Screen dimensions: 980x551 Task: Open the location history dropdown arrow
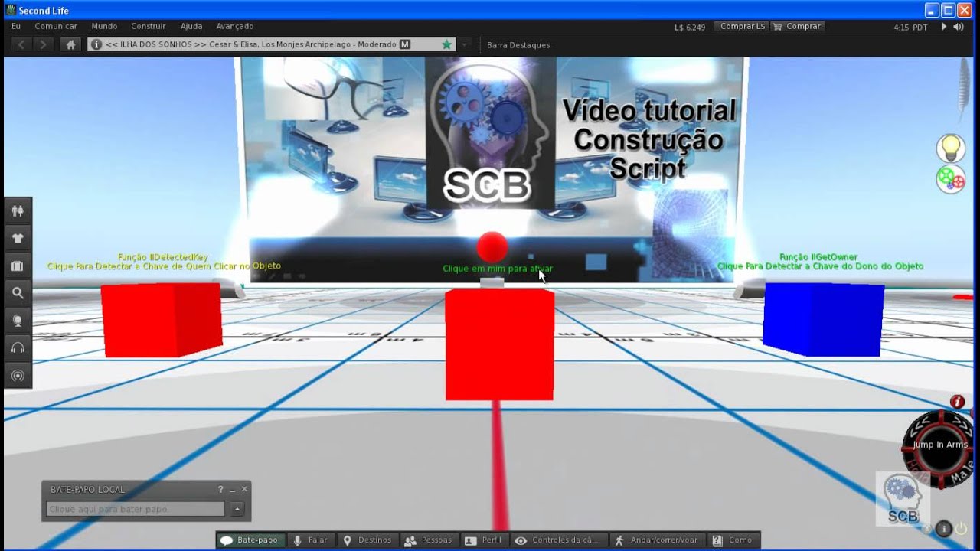point(464,44)
